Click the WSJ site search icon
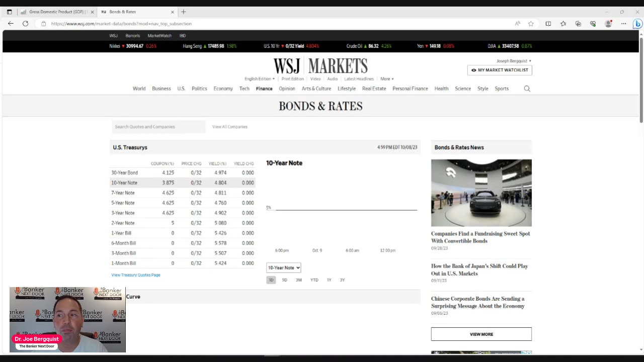Viewport: 644px width, 362px height. [527, 88]
